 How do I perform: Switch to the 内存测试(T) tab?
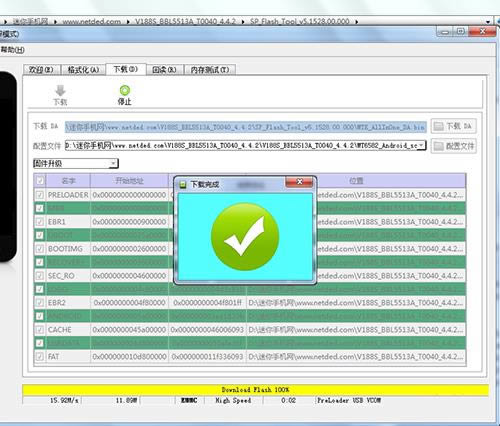[x=210, y=70]
